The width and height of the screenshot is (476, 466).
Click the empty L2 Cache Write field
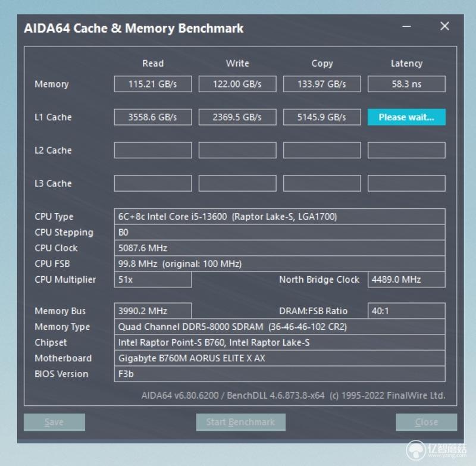(x=237, y=150)
